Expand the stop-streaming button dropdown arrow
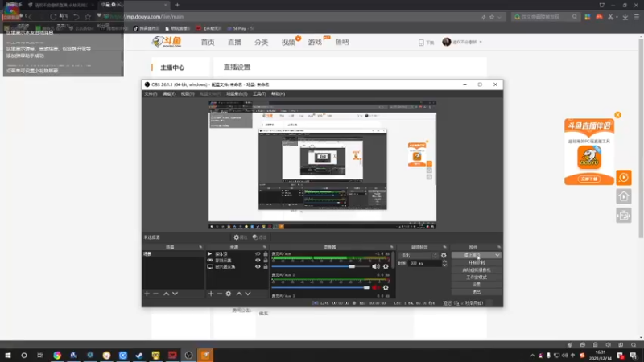 [x=497, y=255]
